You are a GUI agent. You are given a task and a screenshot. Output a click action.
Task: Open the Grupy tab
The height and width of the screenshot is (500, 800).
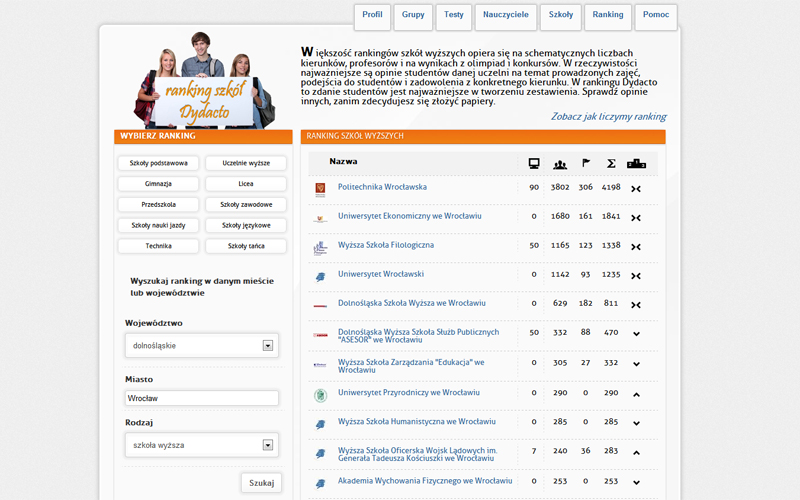pyautogui.click(x=413, y=15)
